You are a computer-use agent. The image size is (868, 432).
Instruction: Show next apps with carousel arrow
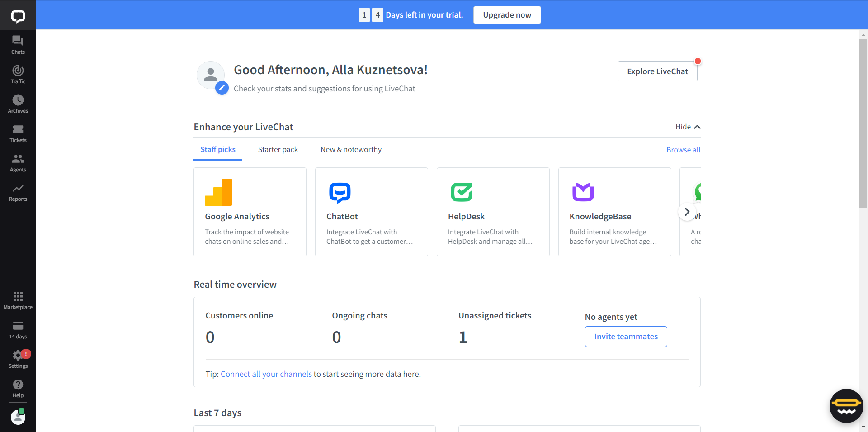tap(687, 212)
